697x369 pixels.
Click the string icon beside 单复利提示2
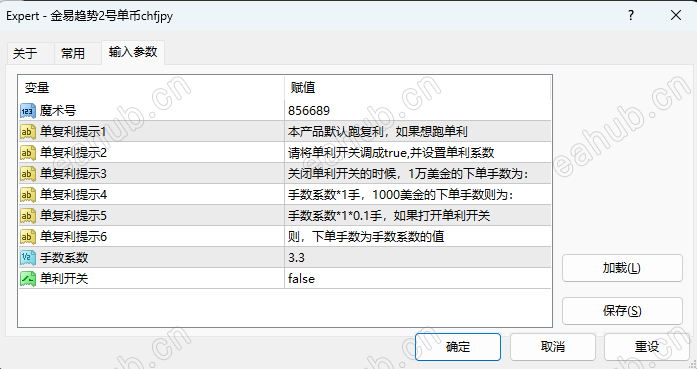coord(28,152)
